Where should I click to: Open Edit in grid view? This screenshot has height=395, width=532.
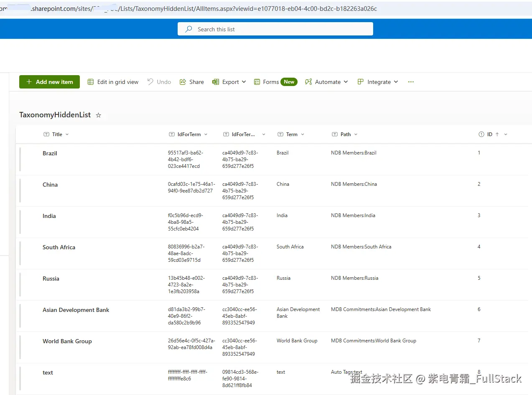[x=113, y=82]
